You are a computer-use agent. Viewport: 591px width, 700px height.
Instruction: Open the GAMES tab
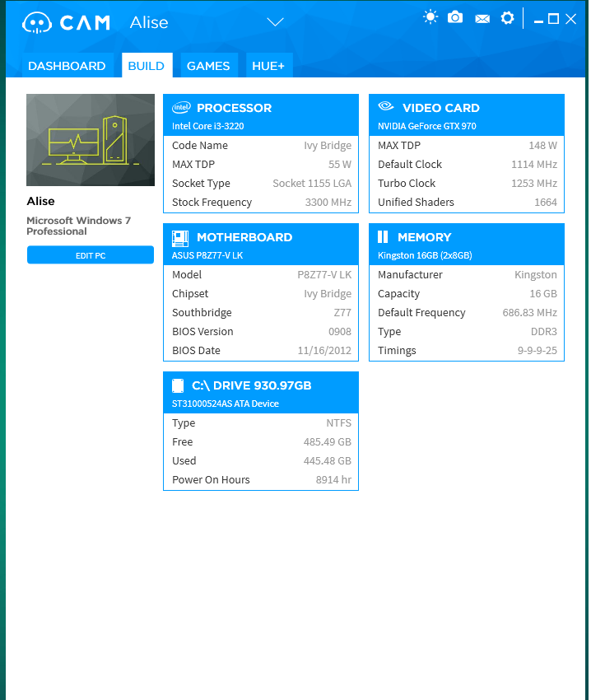coord(208,66)
